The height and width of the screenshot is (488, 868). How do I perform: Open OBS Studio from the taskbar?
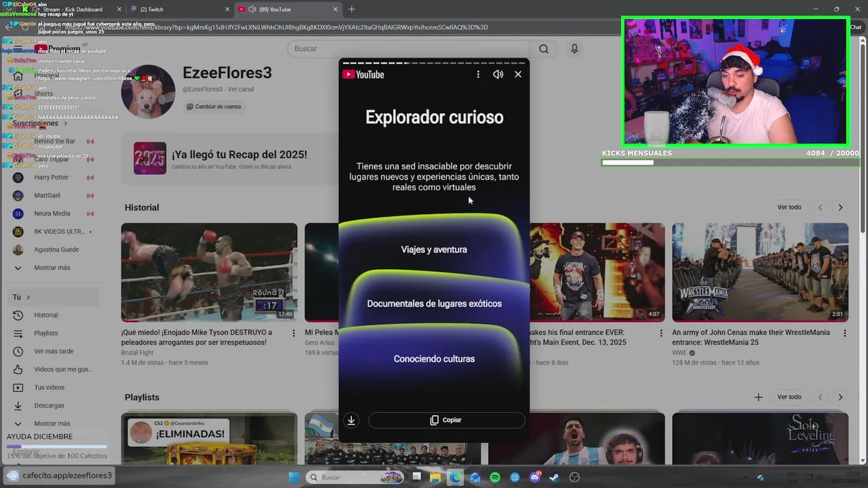(574, 477)
